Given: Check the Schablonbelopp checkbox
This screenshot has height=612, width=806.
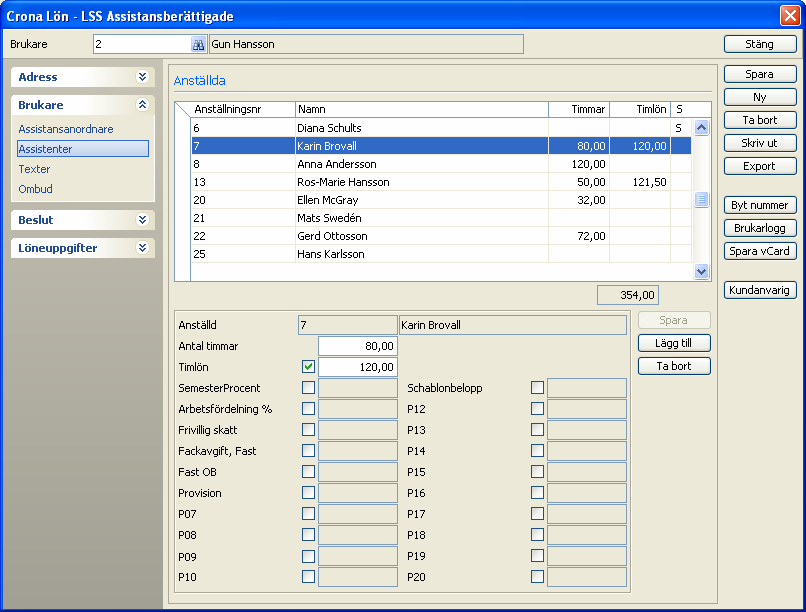Looking at the screenshot, I should tap(537, 388).
